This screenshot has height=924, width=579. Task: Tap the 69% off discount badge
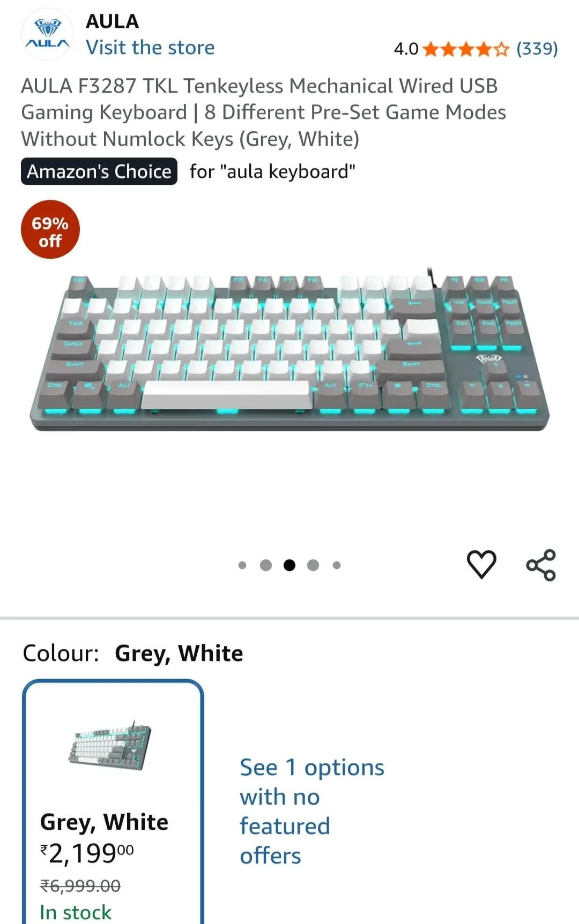click(50, 230)
